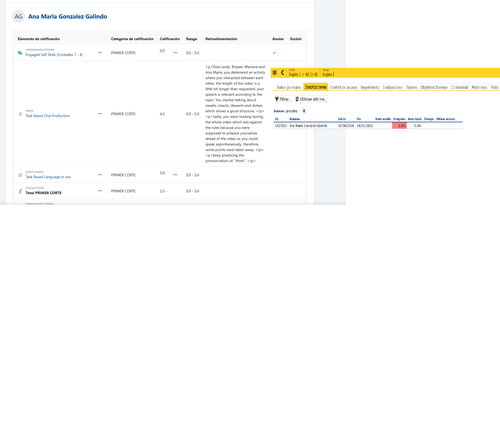Click the Task Based Oral Production assignment icon
Image resolution: width=500 pixels, height=436 pixels.
pos(20,114)
